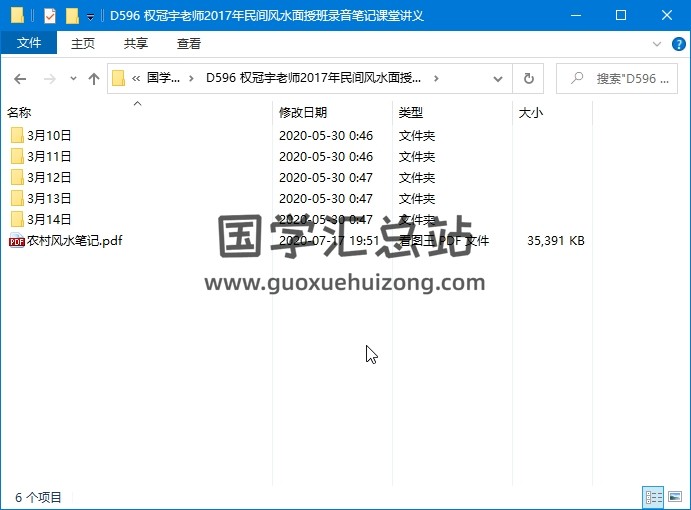Switch to details view layout
This screenshot has width=691, height=510.
pyautogui.click(x=653, y=497)
